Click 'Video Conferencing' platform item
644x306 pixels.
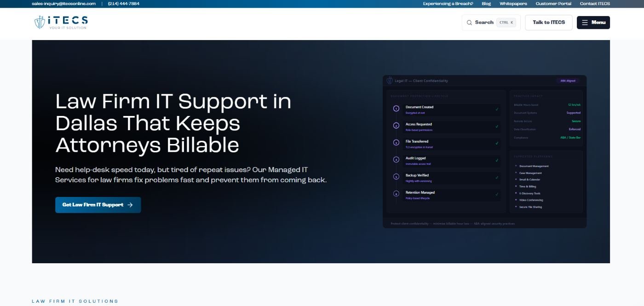pos(531,200)
